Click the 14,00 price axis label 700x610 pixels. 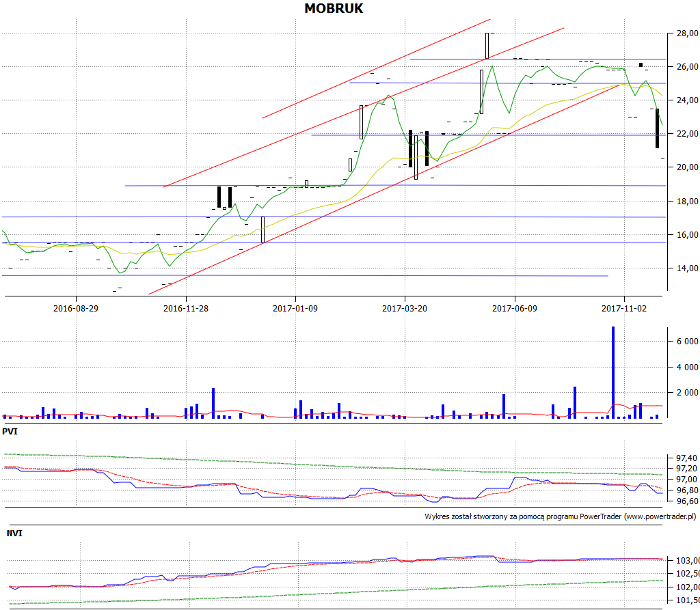click(688, 268)
